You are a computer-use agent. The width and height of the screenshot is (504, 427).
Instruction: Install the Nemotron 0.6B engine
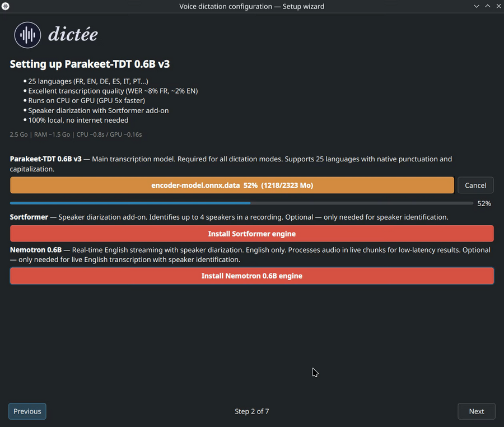point(251,276)
